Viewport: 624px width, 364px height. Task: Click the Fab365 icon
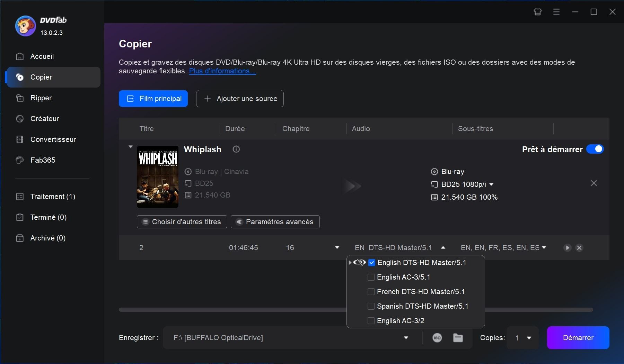tap(20, 160)
